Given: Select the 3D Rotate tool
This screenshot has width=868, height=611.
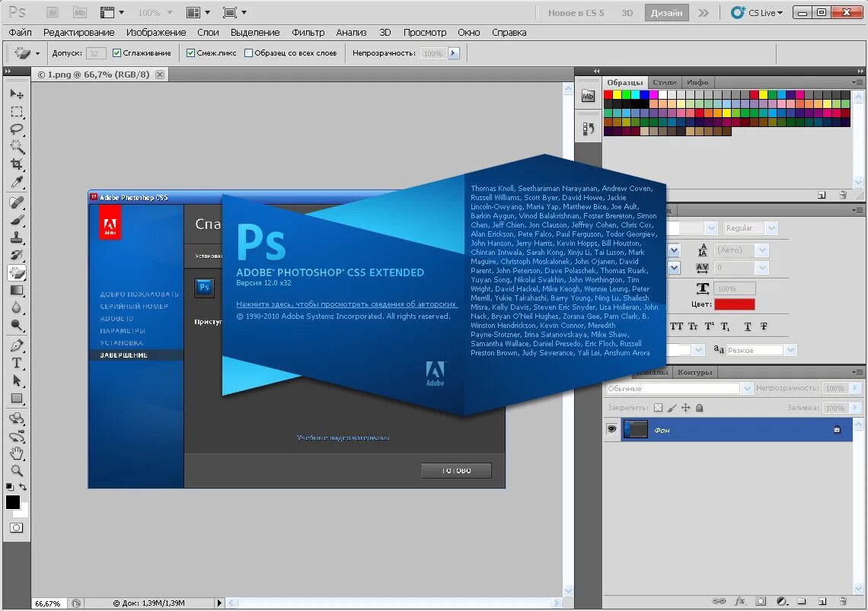Looking at the screenshot, I should click(x=17, y=419).
